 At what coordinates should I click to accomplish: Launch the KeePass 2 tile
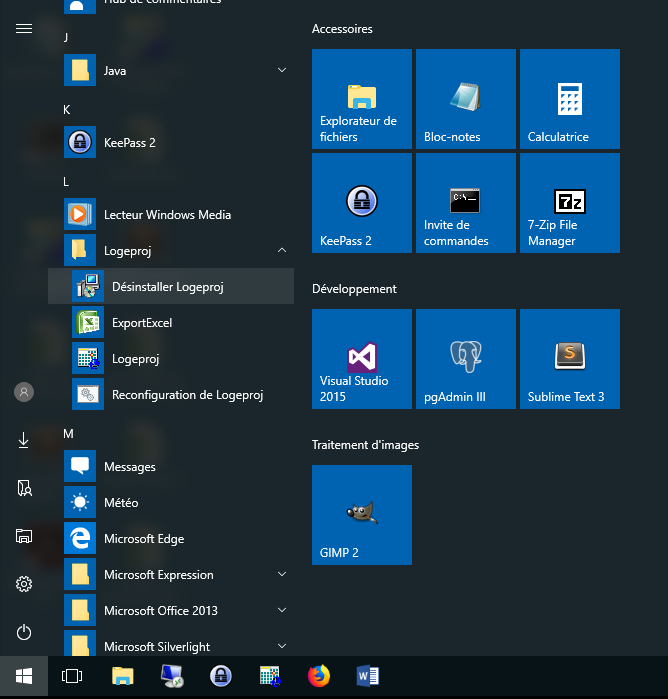(362, 203)
